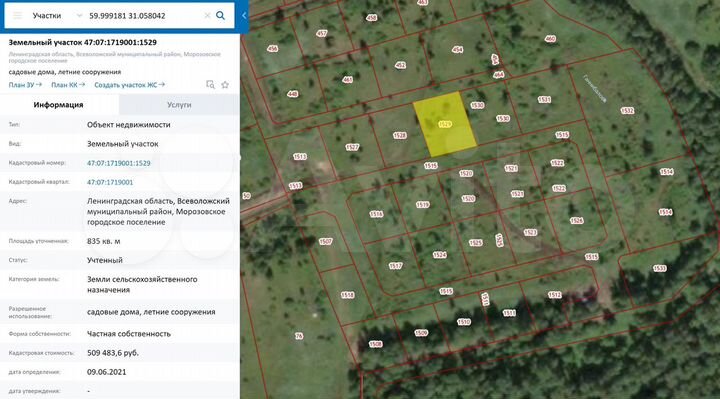This screenshot has height=399, width=720.
Task: Click the parcel label 1519 on the map
Action: pos(422,205)
